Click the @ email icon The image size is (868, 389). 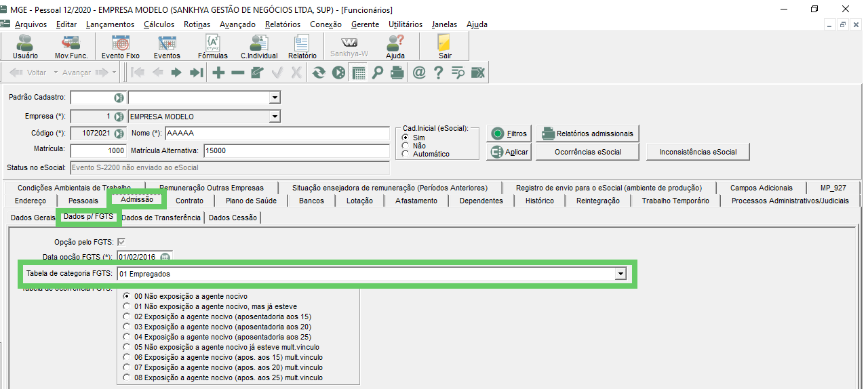[419, 73]
